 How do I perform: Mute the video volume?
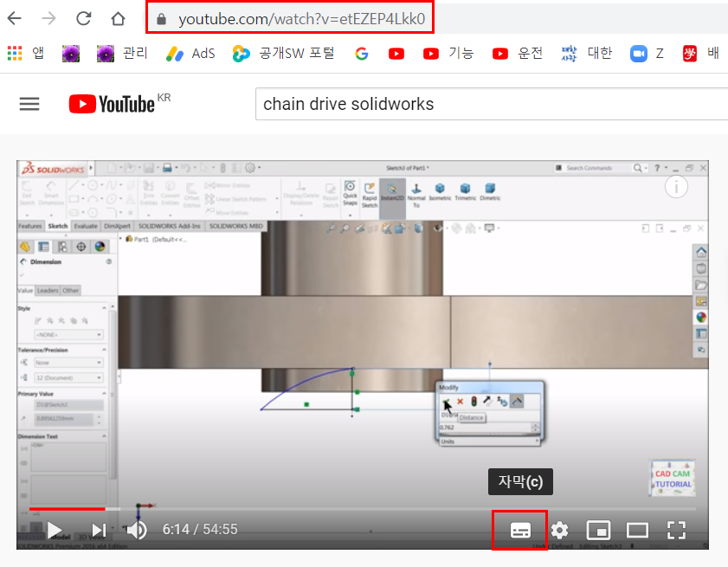[x=137, y=530]
